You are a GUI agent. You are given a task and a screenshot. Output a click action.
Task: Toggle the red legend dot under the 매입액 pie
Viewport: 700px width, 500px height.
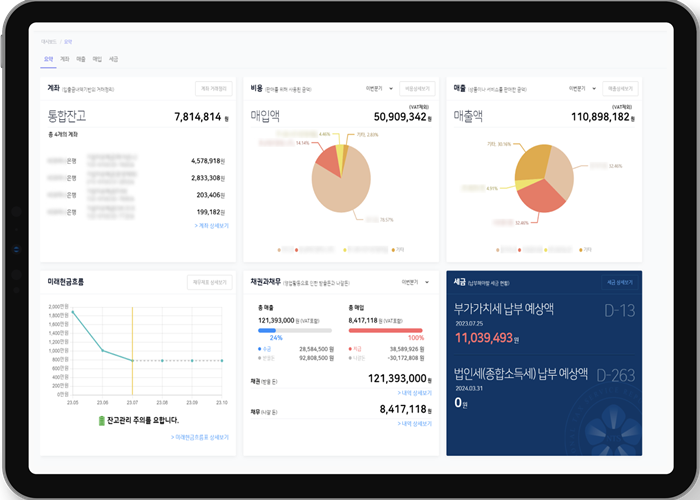click(296, 250)
